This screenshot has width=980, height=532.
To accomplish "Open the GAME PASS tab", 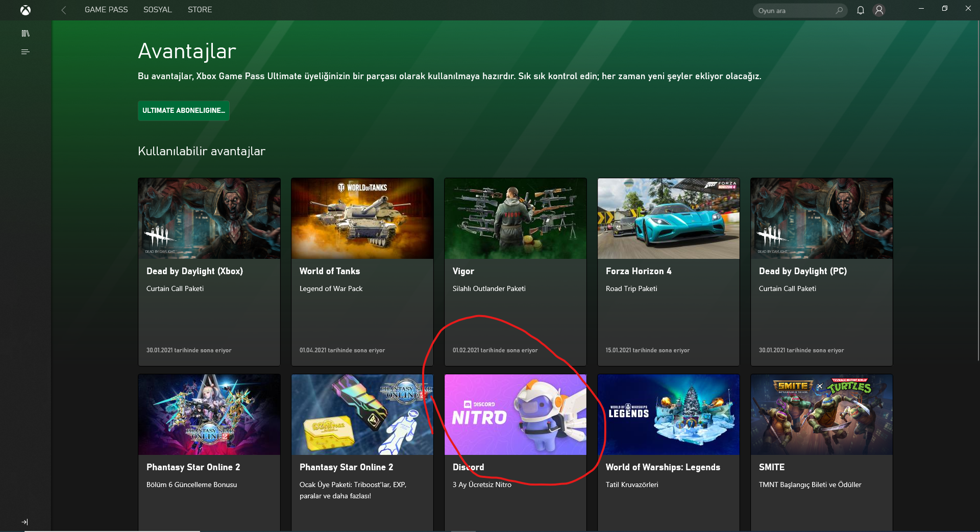I will (106, 10).
